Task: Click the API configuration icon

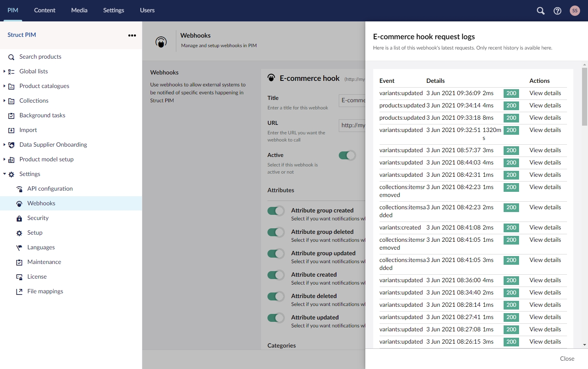Action: (19, 189)
